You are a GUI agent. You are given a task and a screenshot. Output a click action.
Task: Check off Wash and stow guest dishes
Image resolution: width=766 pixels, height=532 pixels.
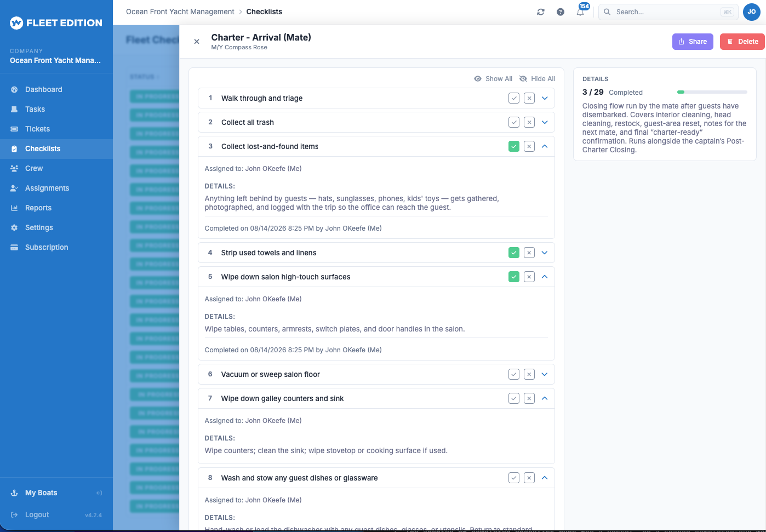514,478
